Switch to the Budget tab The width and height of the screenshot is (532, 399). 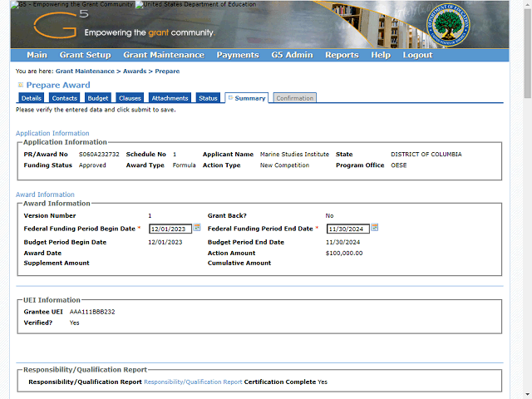(x=98, y=98)
